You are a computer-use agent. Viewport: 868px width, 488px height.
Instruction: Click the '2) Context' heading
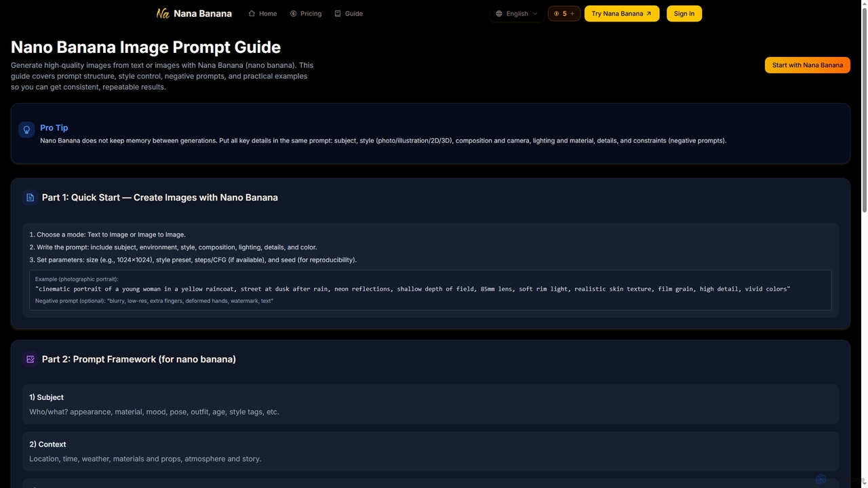coord(47,445)
